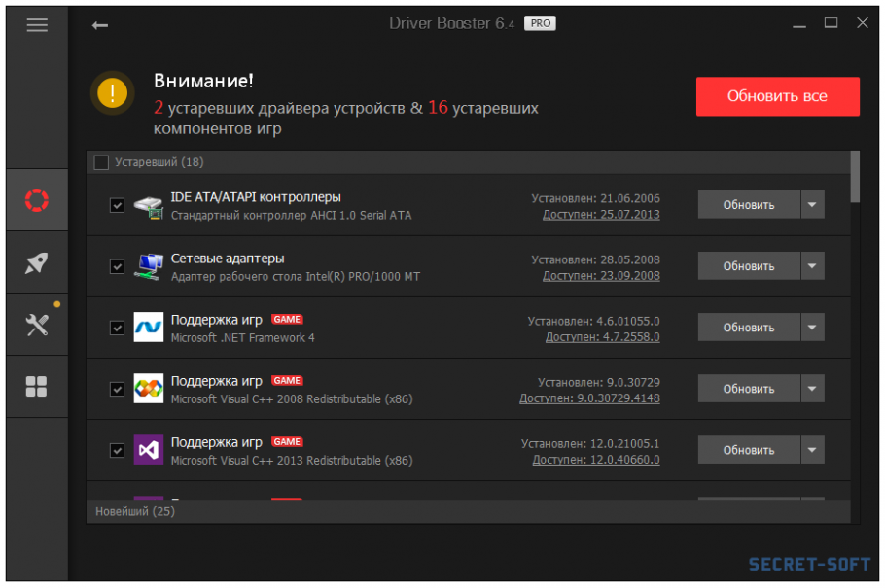Click the Visual C++ 2008 Redistributable icon

(x=148, y=389)
